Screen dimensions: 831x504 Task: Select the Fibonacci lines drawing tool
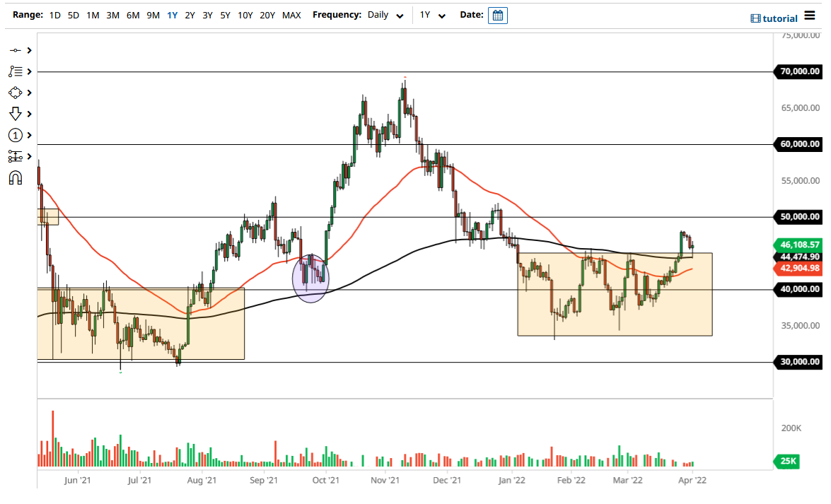(x=16, y=71)
